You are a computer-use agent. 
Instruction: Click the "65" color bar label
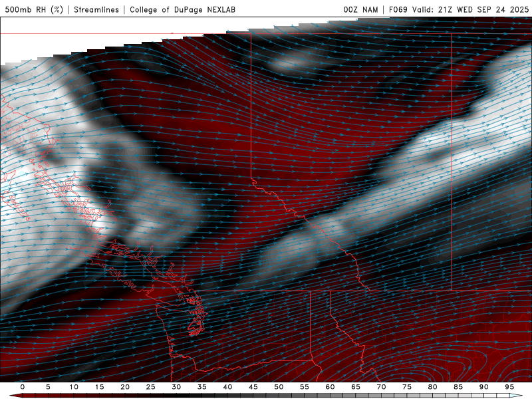click(x=355, y=387)
